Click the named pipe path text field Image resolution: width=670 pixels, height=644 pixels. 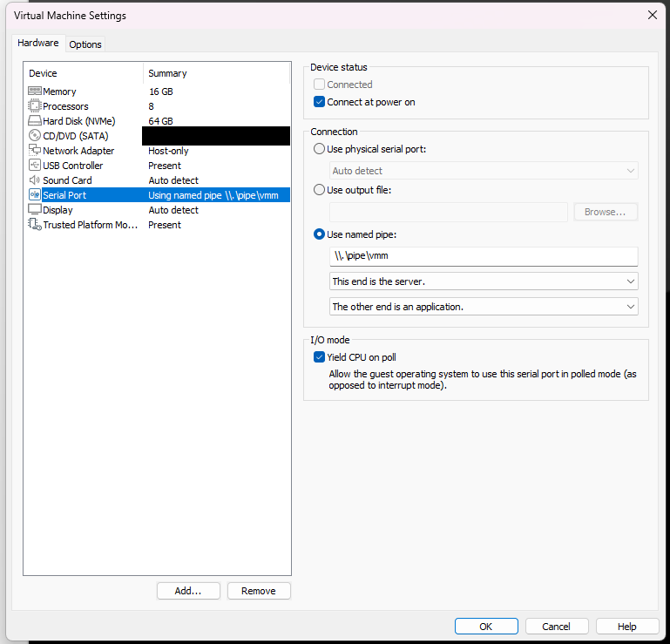(484, 256)
